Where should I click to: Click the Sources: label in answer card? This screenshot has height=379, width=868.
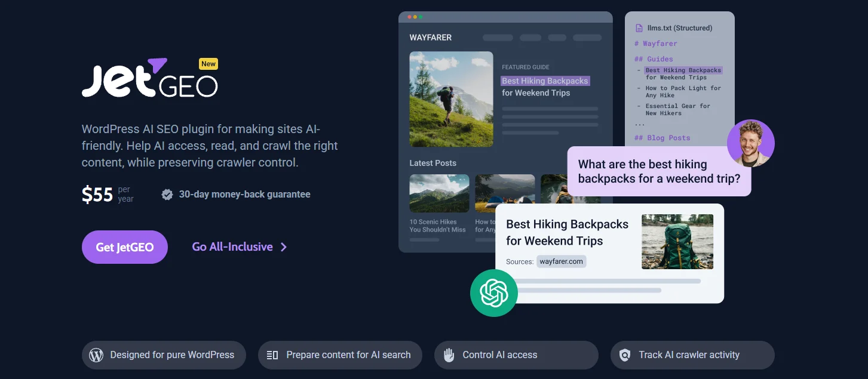coord(520,261)
